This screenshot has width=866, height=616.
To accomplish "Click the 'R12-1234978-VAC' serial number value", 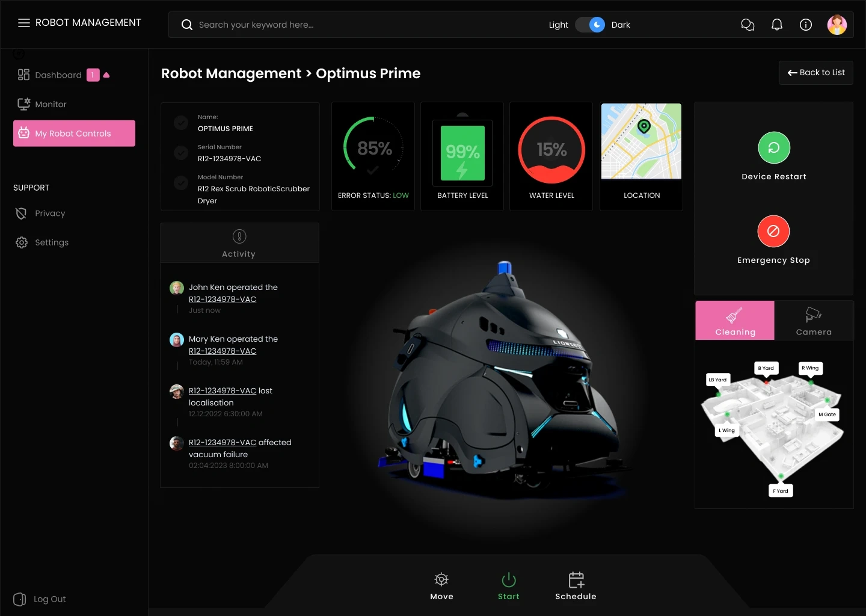I will [229, 159].
